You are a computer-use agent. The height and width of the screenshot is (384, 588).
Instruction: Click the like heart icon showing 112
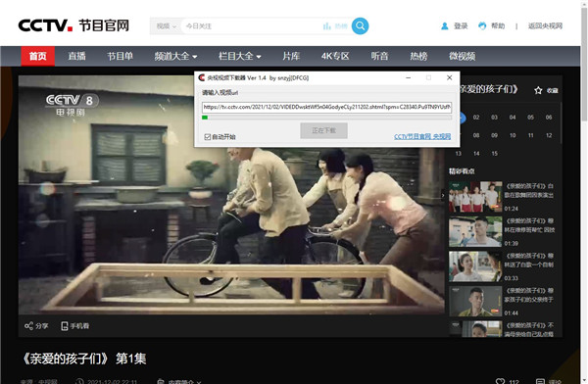click(x=500, y=381)
